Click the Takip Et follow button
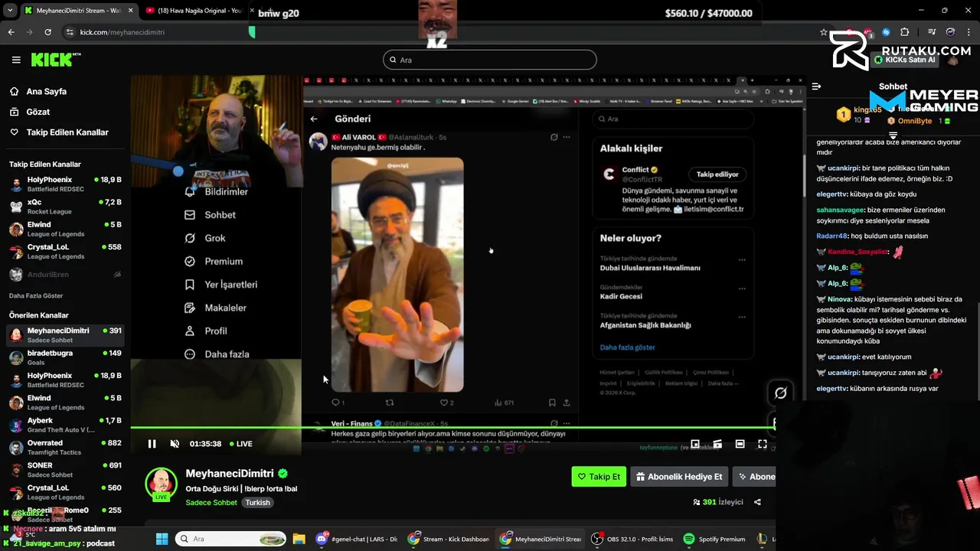Image resolution: width=980 pixels, height=551 pixels. pyautogui.click(x=599, y=477)
